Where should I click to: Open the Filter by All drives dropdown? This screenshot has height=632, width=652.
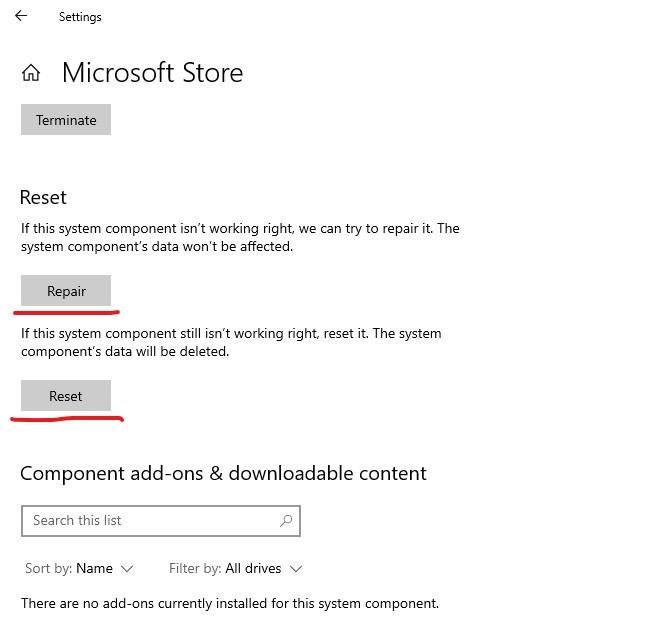(235, 568)
